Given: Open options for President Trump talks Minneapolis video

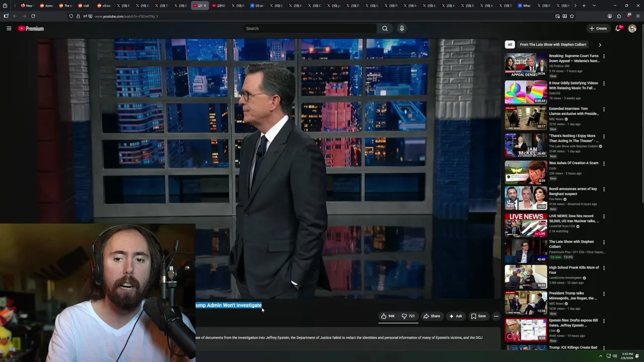Looking at the screenshot, I should (x=604, y=294).
